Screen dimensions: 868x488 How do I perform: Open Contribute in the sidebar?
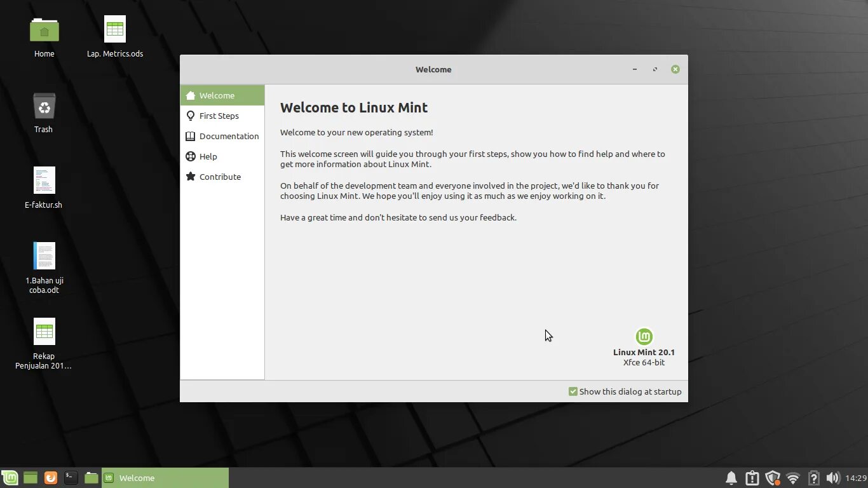pos(222,177)
